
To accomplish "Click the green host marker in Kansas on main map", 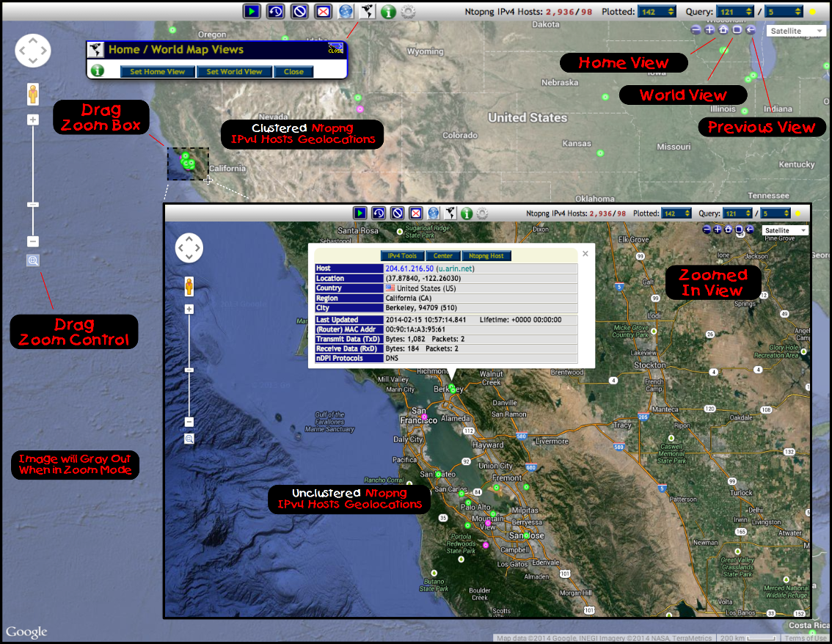I will pos(600,153).
